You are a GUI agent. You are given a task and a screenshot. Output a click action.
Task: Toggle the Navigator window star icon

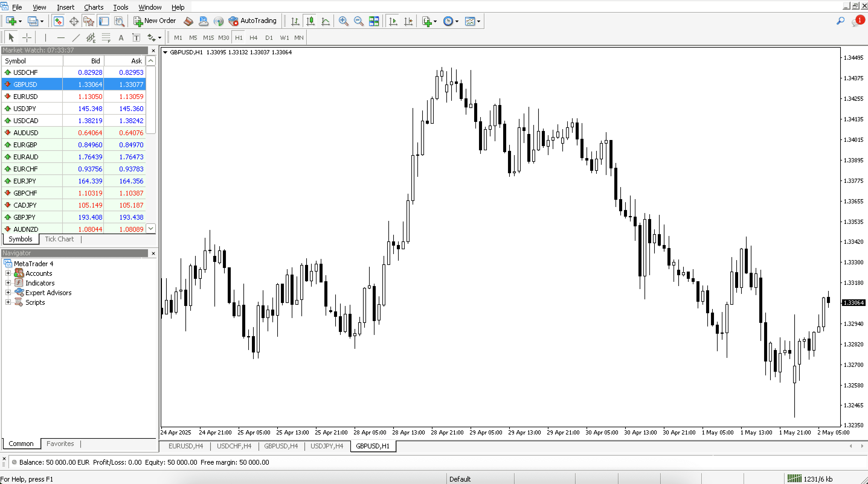tap(88, 21)
